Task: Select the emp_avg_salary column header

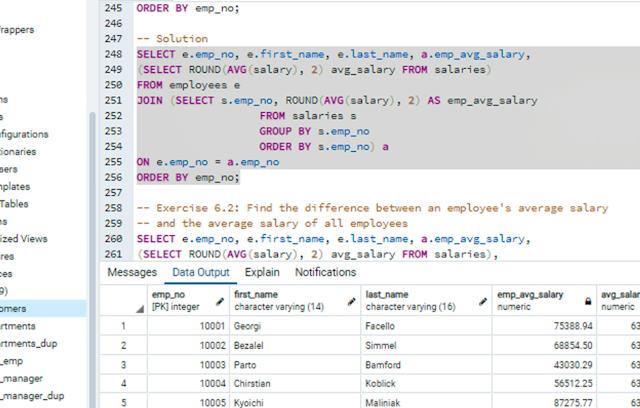Action: click(544, 300)
